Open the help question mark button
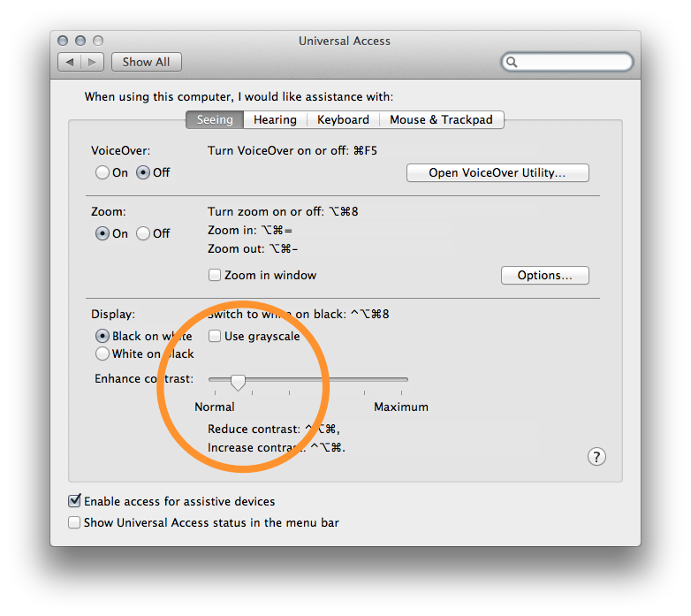Image resolution: width=691 pixels, height=616 pixels. click(x=596, y=456)
